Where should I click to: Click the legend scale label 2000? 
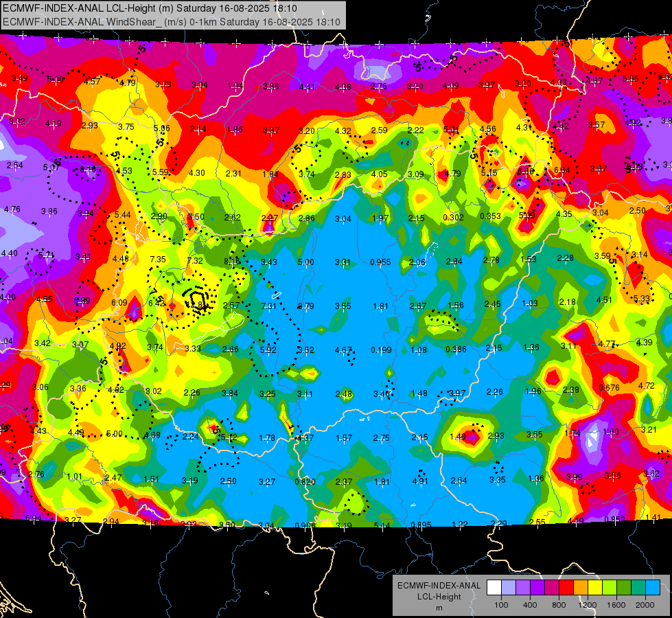pos(645,605)
